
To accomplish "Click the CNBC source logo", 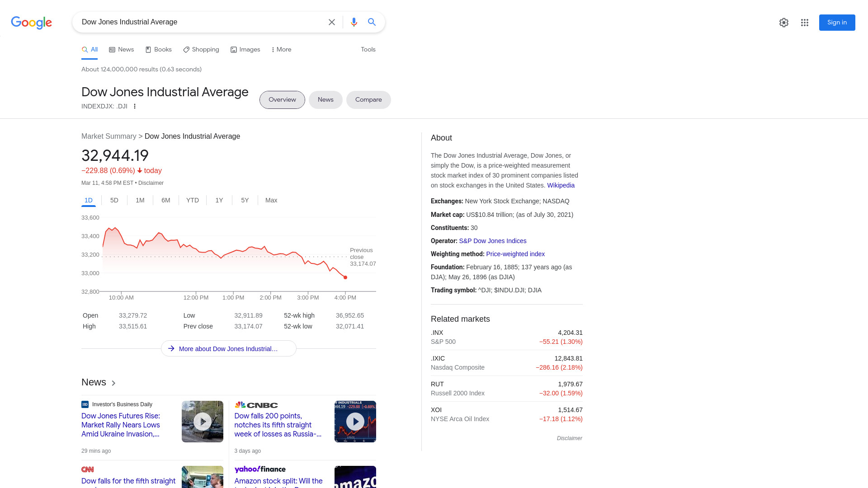I will click(256, 405).
